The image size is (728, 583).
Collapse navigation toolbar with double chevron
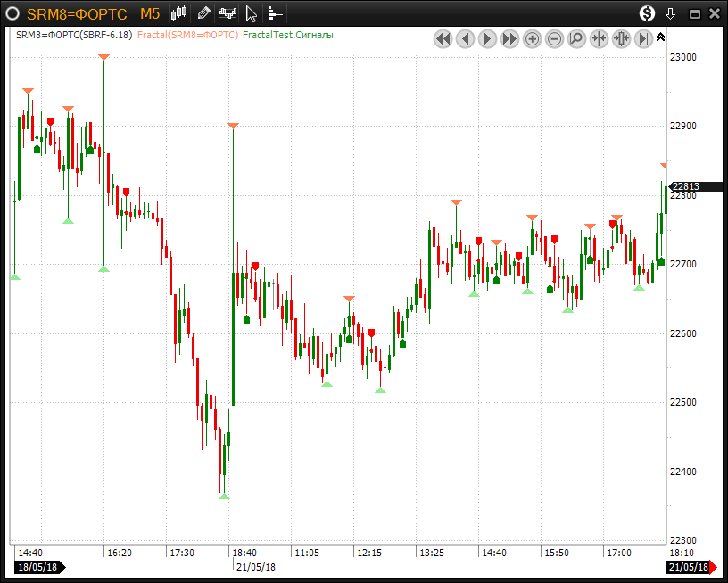click(660, 37)
